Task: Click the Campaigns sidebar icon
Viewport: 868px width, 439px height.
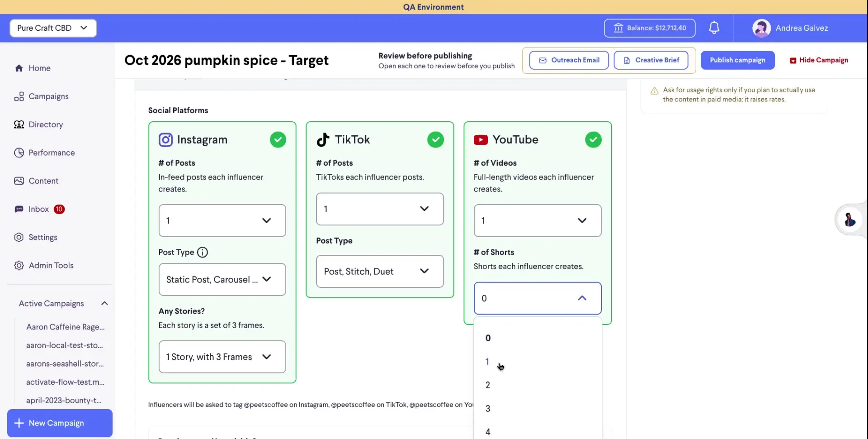Action: point(19,96)
